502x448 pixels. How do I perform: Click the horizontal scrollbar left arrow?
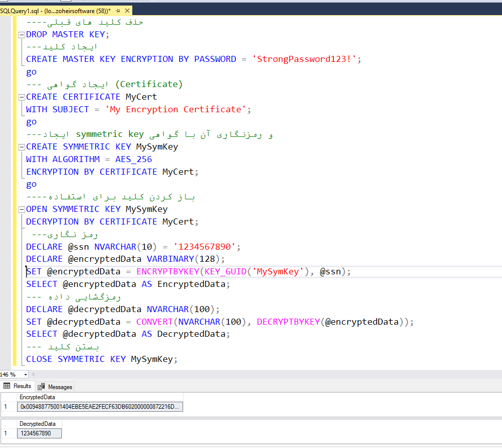[33, 375]
